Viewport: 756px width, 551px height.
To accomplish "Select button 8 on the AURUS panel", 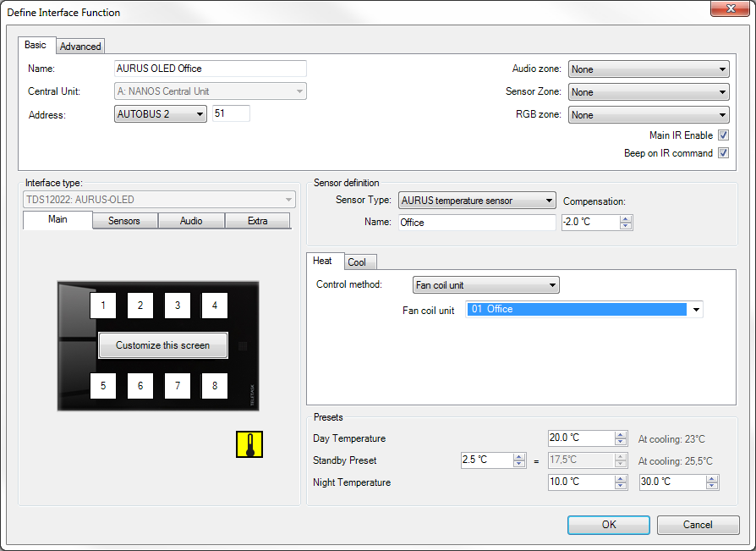I will pos(215,386).
